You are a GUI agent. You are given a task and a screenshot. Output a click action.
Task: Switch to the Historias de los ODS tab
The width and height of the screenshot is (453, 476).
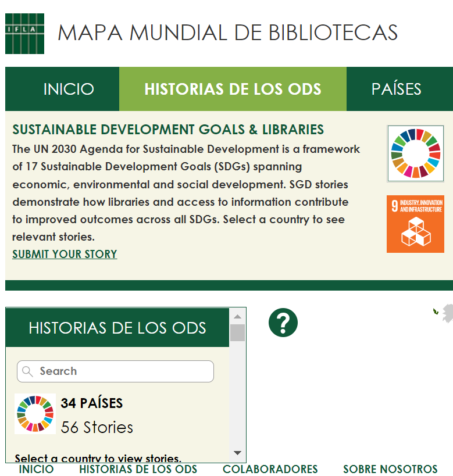233,89
